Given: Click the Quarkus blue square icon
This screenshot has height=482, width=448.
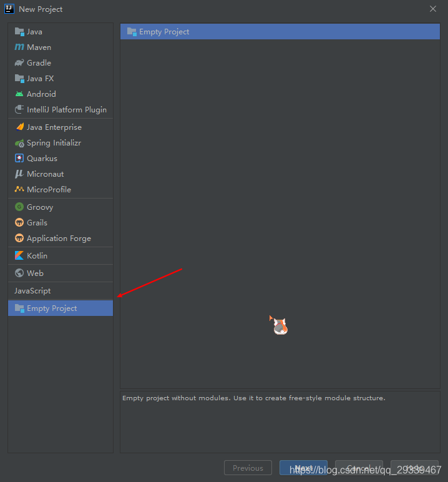Looking at the screenshot, I should point(19,159).
